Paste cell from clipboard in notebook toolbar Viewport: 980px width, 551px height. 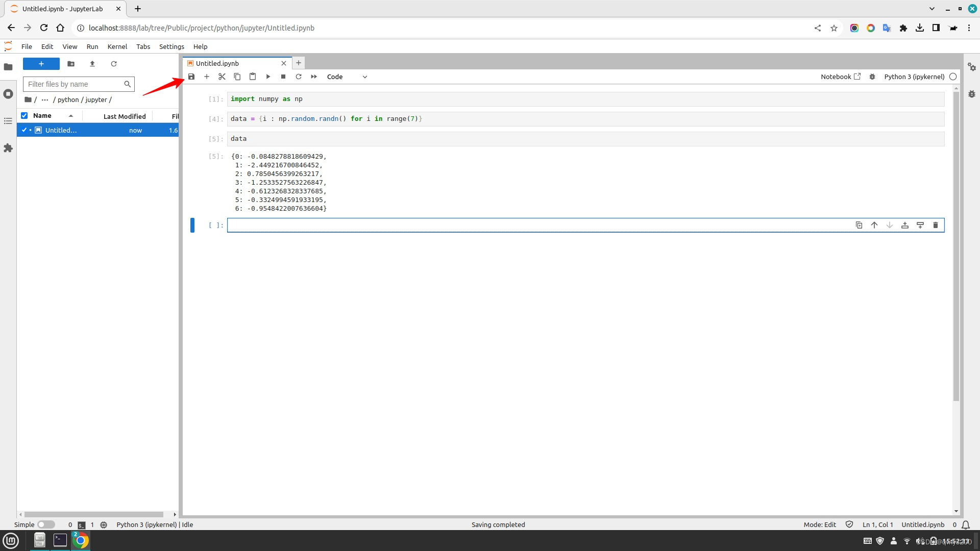point(253,77)
